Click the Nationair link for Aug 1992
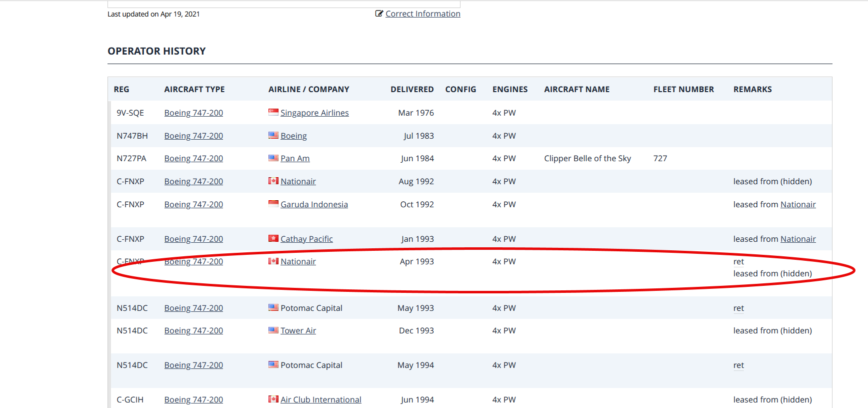868x408 pixels. (298, 182)
